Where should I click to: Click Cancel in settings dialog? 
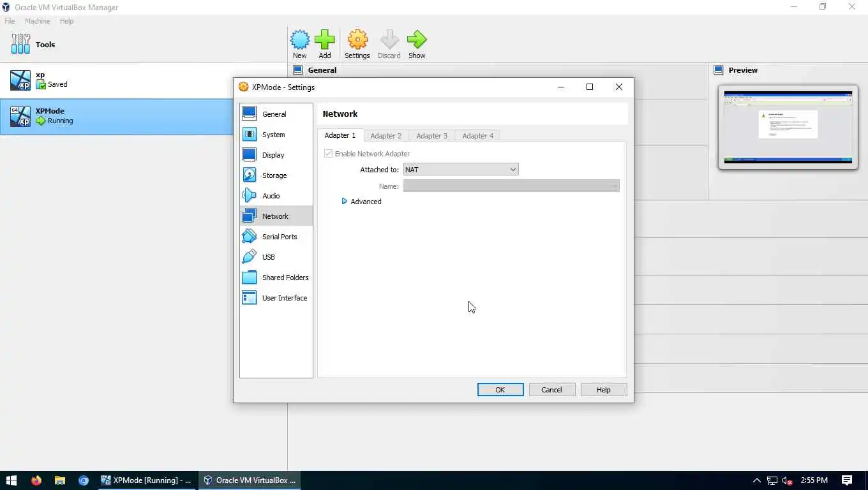pos(552,390)
